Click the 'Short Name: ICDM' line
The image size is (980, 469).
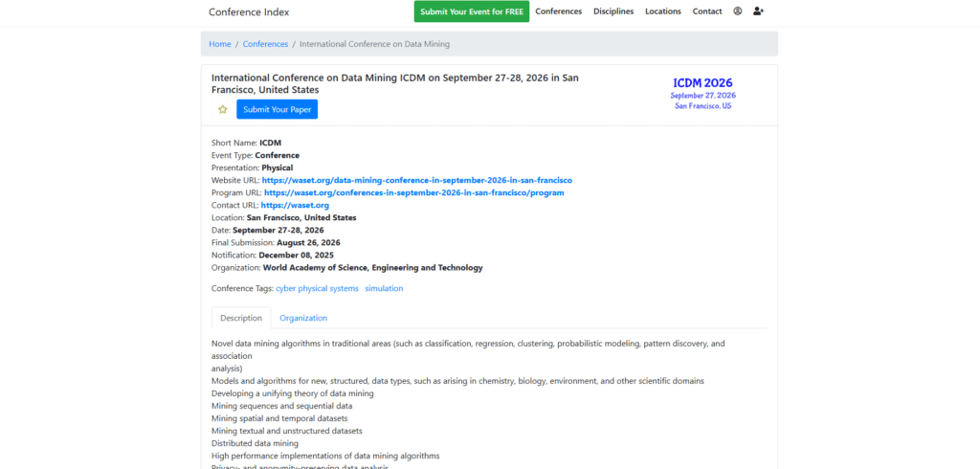click(x=246, y=143)
